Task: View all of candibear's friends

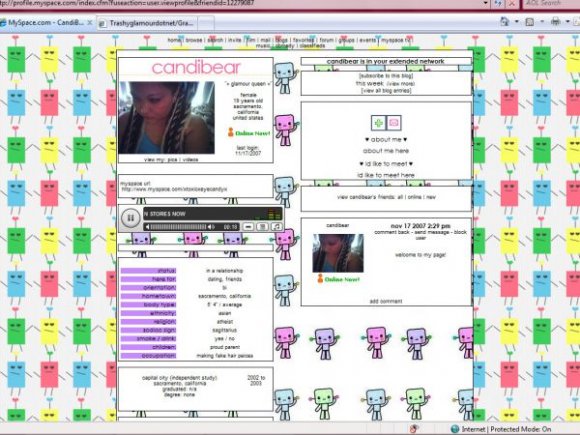Action: pos(400,197)
